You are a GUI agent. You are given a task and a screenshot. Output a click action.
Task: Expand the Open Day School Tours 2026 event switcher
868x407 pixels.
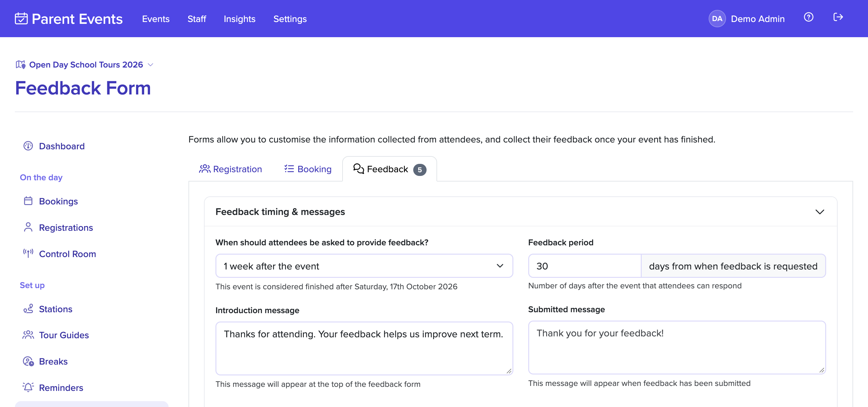click(85, 64)
